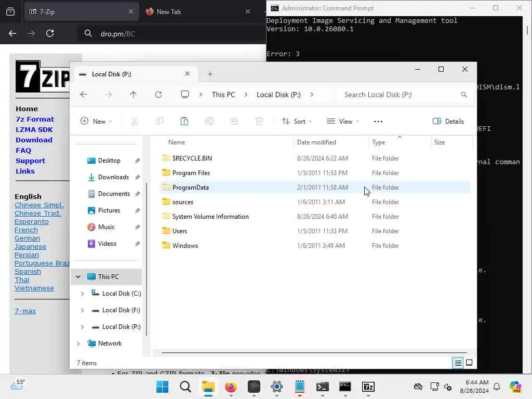This screenshot has height=399, width=532.
Task: Click the horizontal scrollbar in file list
Action: (x=314, y=353)
